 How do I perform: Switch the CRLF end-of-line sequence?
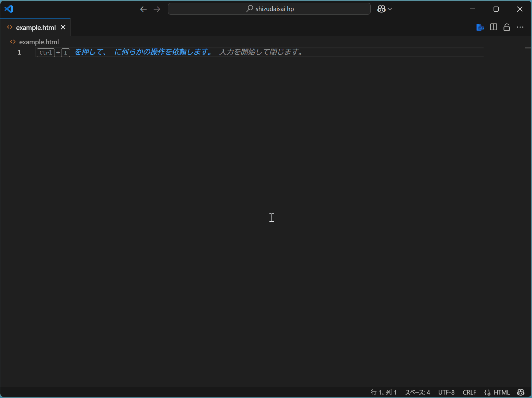click(x=469, y=392)
